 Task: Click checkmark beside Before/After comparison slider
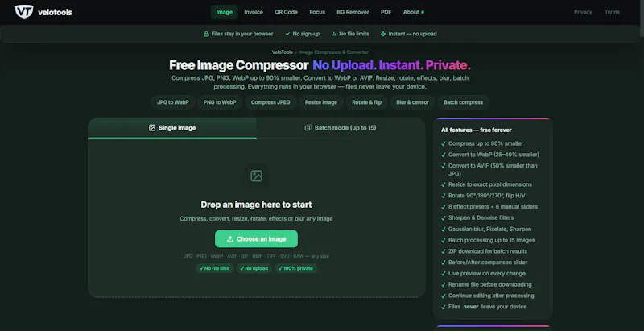pos(444,263)
